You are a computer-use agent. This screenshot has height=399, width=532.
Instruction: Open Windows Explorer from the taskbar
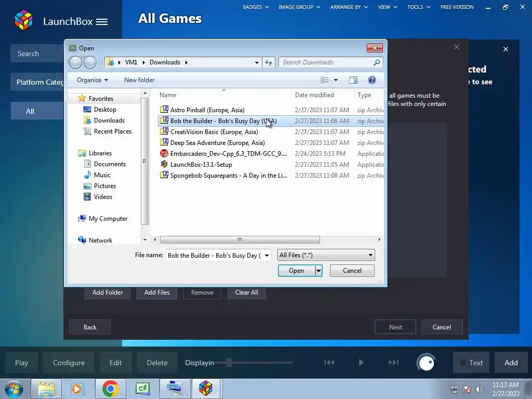click(x=46, y=389)
